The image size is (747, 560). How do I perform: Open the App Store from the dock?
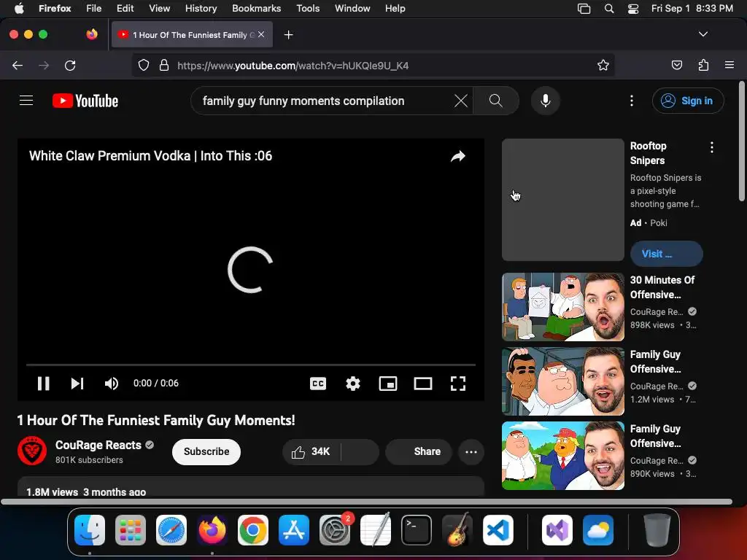point(294,530)
